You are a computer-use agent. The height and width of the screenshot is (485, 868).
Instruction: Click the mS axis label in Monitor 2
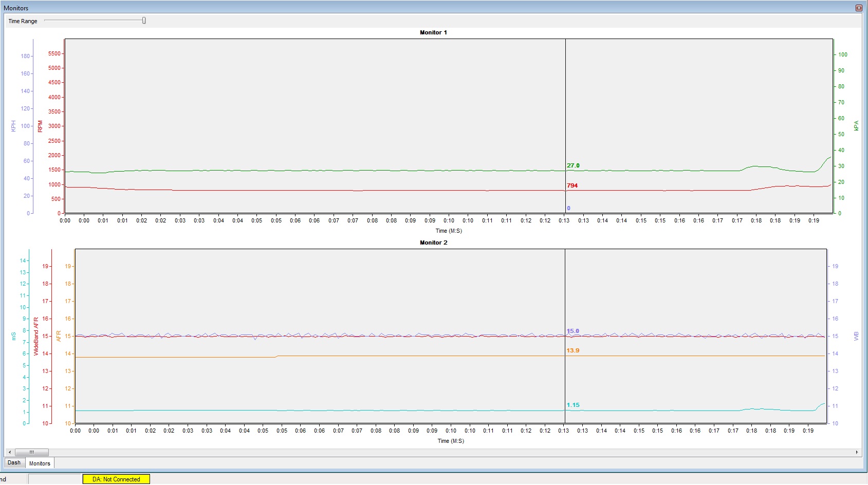14,336
